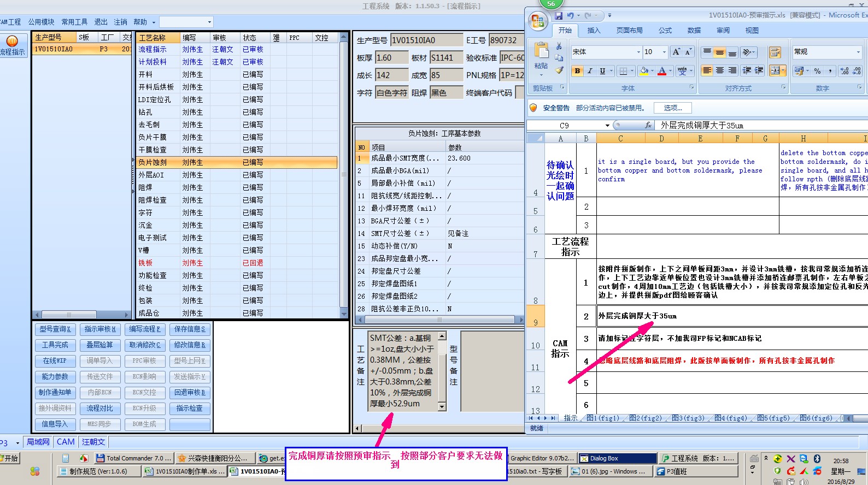
Task: Open the cell borders dropdown arrow
Action: (632, 71)
